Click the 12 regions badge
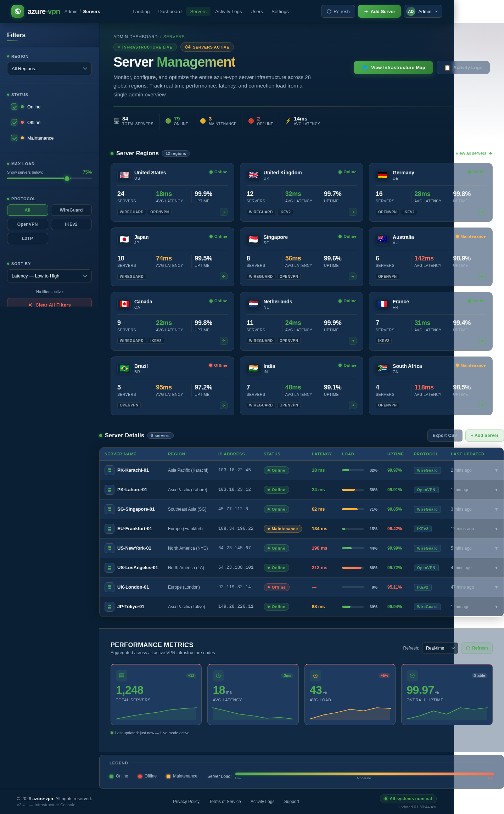The height and width of the screenshot is (814, 504). pos(176,153)
